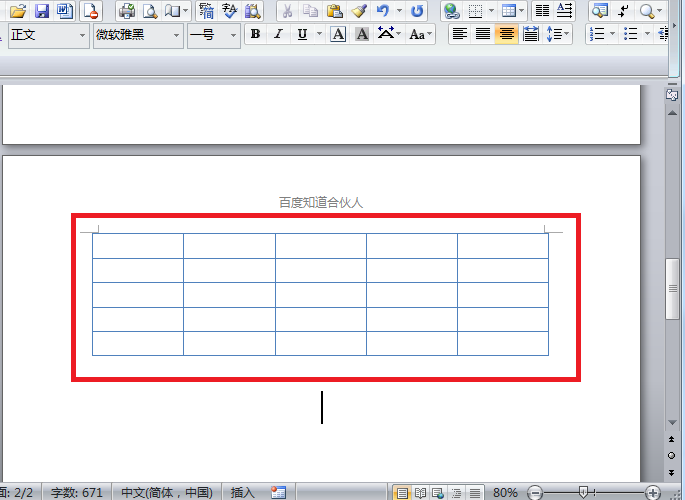Screen dimensions: 685x500
Task: Open the change case Aa dropdown
Action: click(x=420, y=34)
